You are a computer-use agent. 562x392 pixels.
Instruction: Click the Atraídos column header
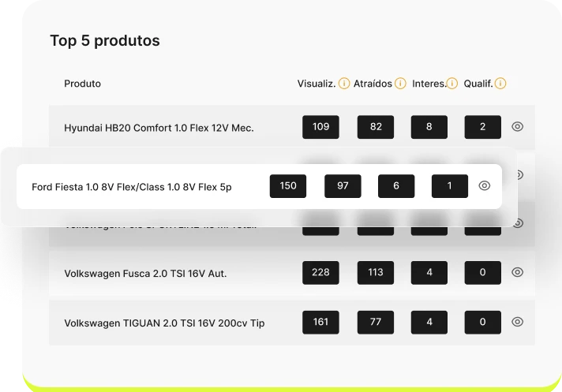coord(373,84)
